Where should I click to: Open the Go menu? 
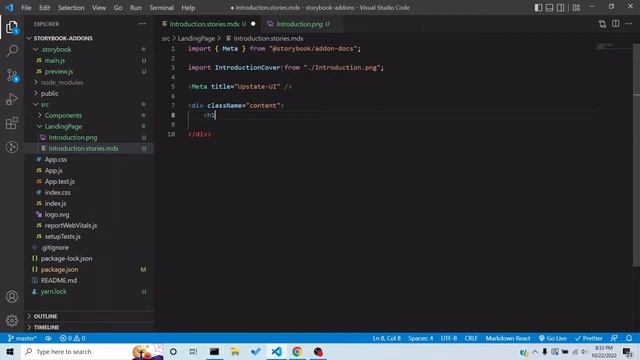click(x=118, y=7)
